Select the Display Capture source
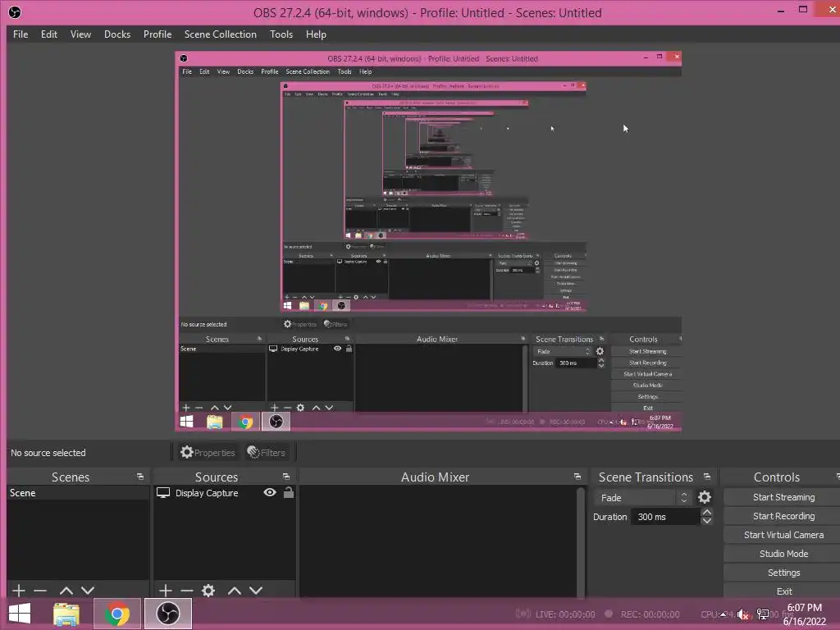 [207, 493]
